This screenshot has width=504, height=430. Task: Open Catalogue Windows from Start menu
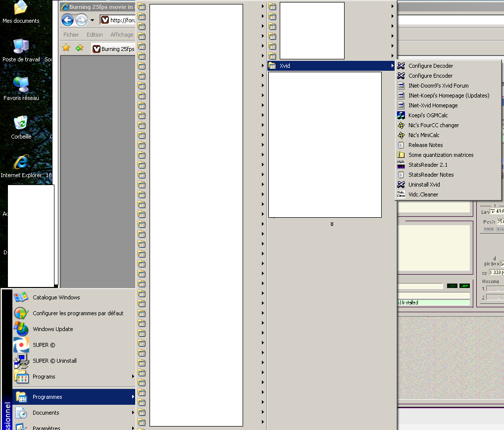click(x=74, y=297)
